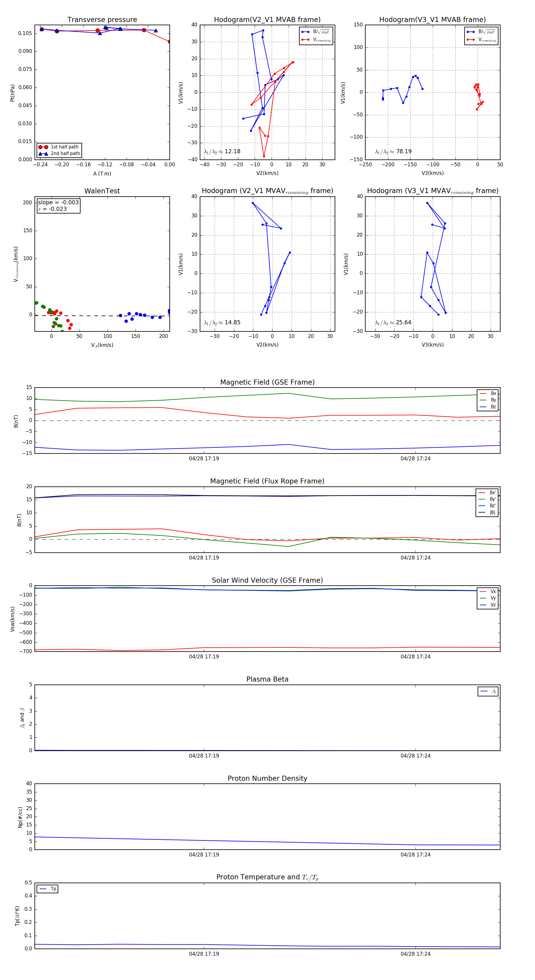Click the "r = -0.023" annotation

(53, 209)
